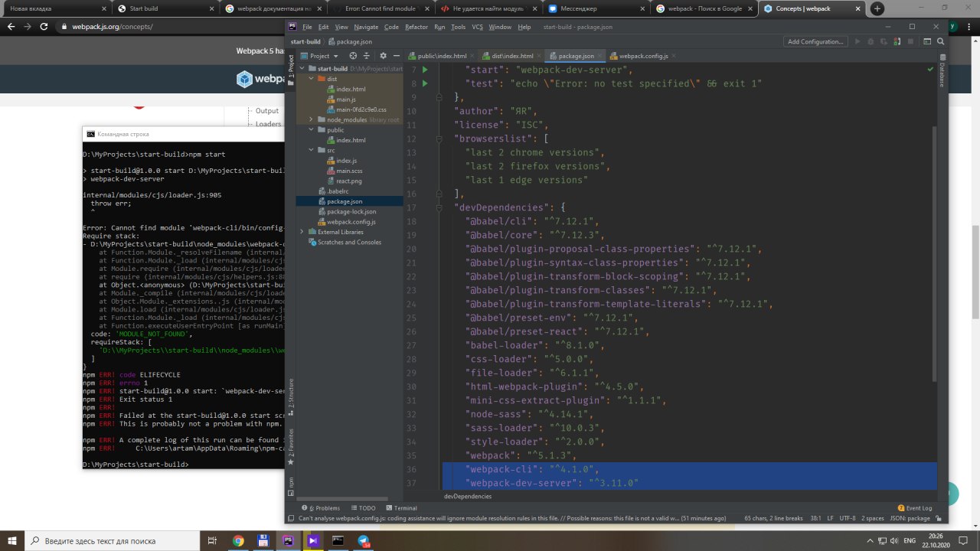Click the new tab plus button in Chrome
Viewport: 980px width, 551px height.
click(877, 8)
